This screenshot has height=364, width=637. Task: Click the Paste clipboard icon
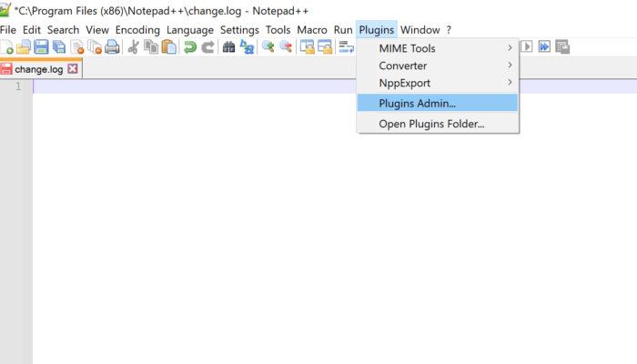point(168,47)
